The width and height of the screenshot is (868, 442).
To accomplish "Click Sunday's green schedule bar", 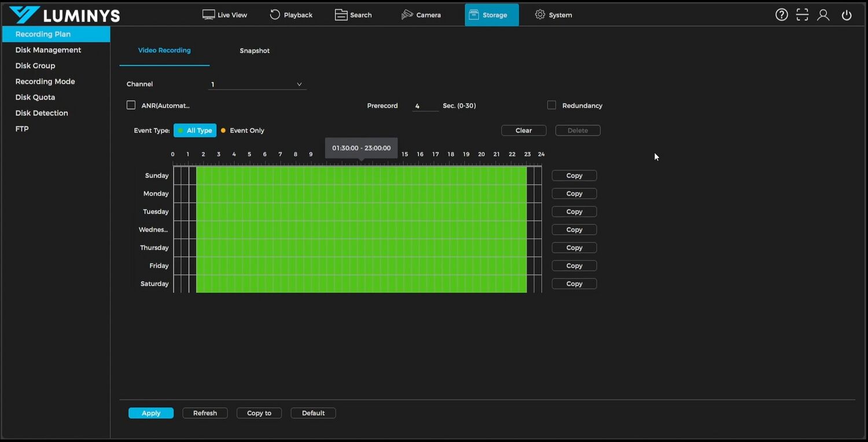I will [x=361, y=175].
